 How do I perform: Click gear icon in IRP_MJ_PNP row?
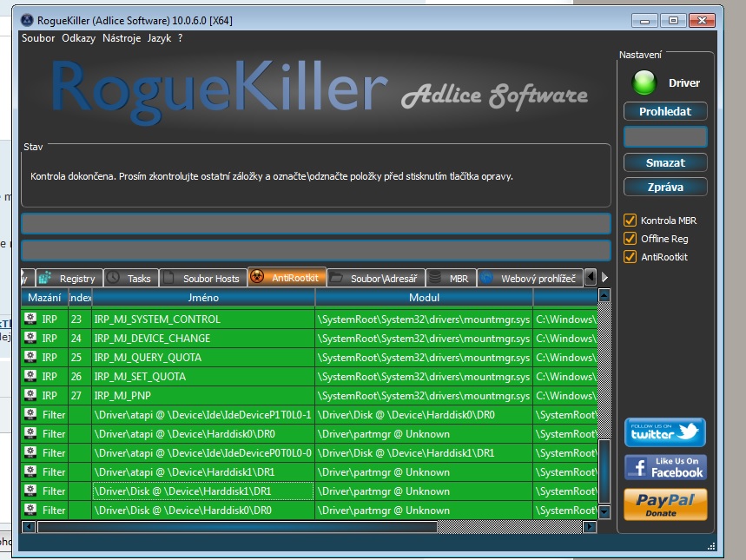pos(30,395)
